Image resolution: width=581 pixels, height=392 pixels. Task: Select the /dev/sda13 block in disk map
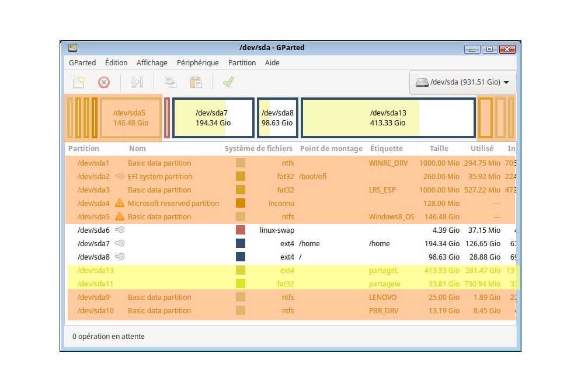[x=388, y=118]
